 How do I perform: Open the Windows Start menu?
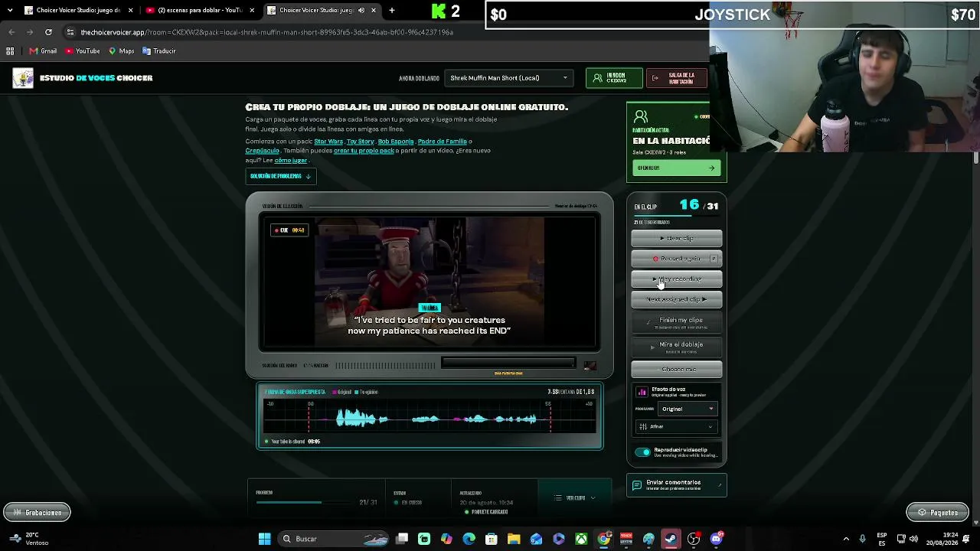pos(264,539)
